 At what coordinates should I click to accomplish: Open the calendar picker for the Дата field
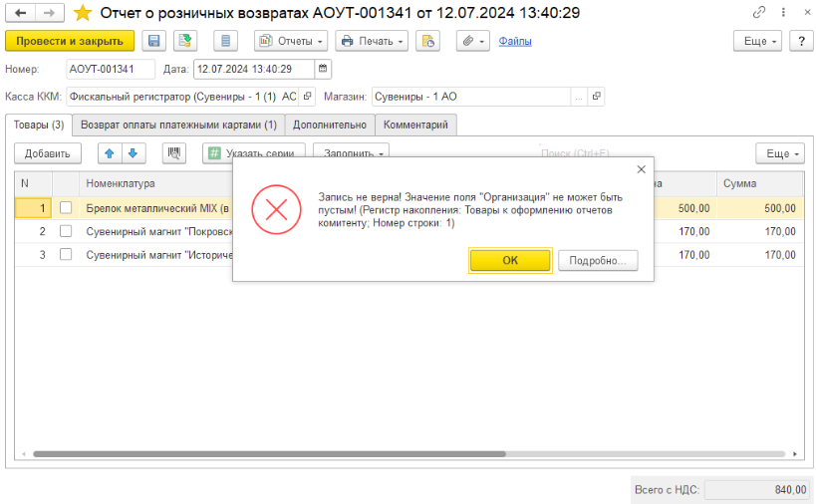click(323, 69)
